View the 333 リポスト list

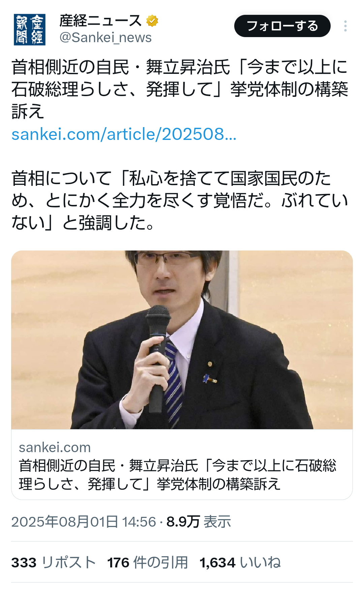54,562
